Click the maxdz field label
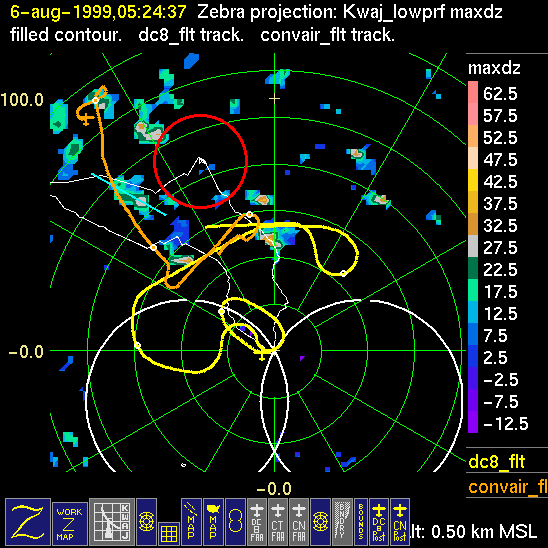Screen dimensions: 548x548 pyautogui.click(x=494, y=68)
